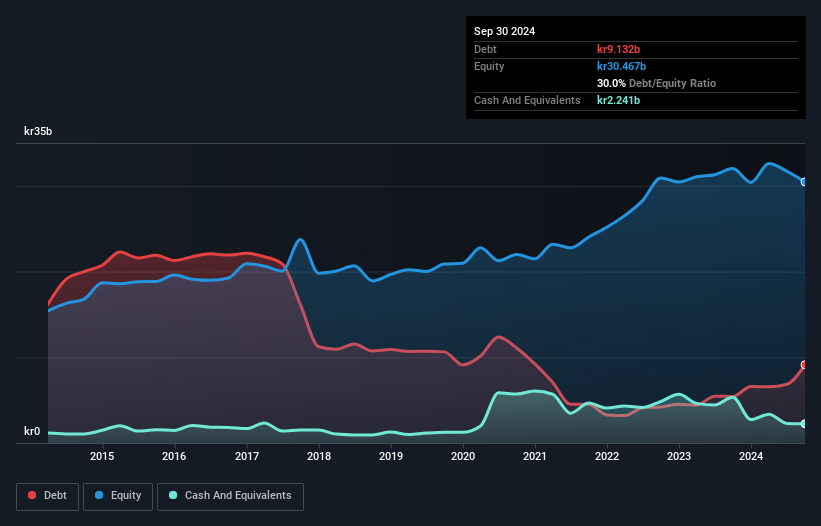Click the 2022 x-axis label

tap(607, 456)
